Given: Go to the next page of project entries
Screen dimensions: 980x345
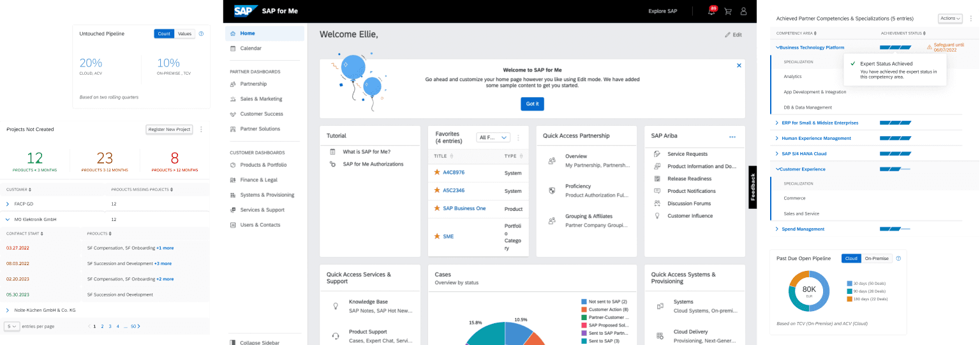Looking at the screenshot, I should coord(139,326).
